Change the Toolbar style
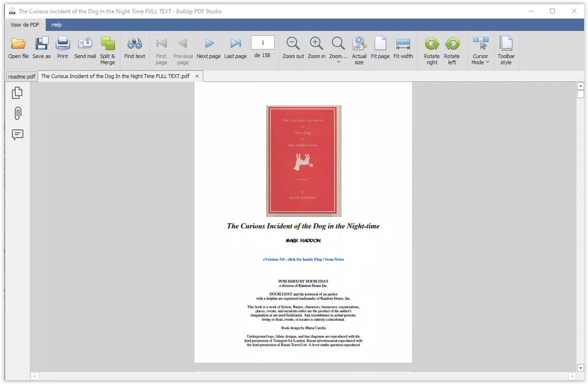 click(x=506, y=50)
